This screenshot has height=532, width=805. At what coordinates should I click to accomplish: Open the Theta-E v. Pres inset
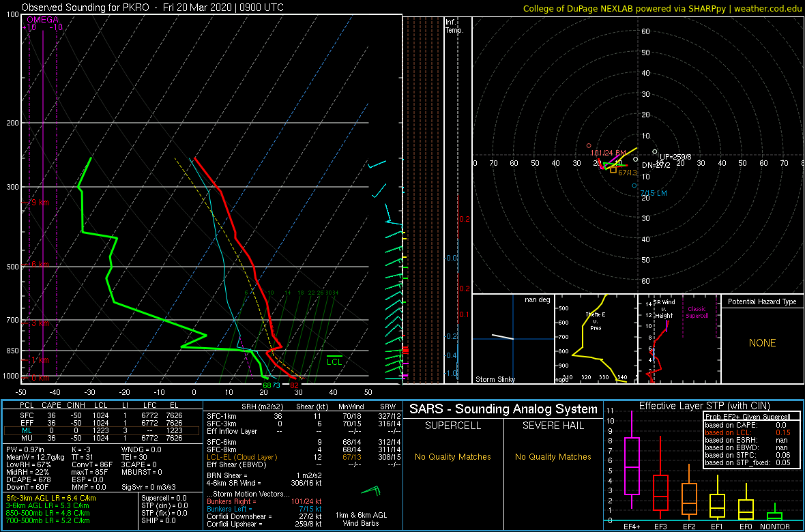point(595,339)
